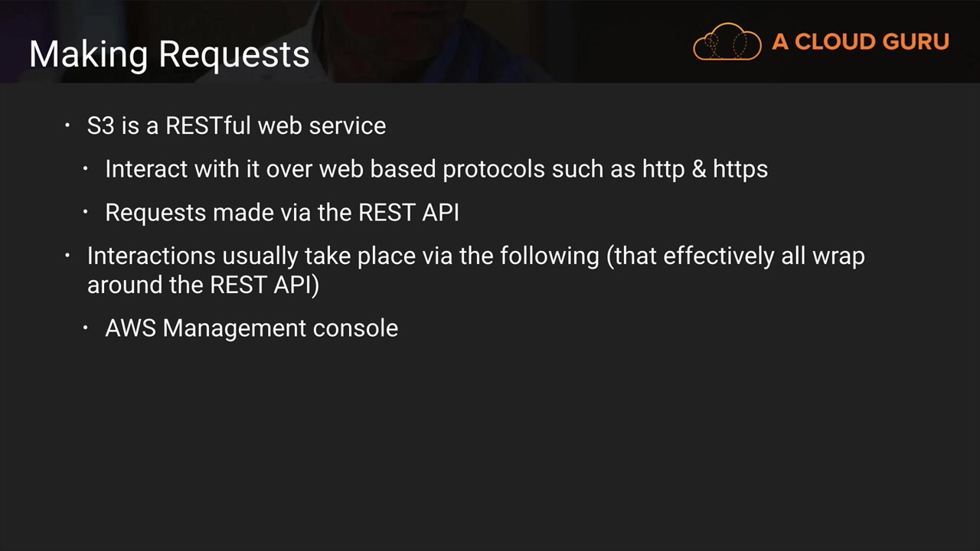Click the ampersand between http and https
Viewport: 980px width, 551px height.
pyautogui.click(x=698, y=169)
